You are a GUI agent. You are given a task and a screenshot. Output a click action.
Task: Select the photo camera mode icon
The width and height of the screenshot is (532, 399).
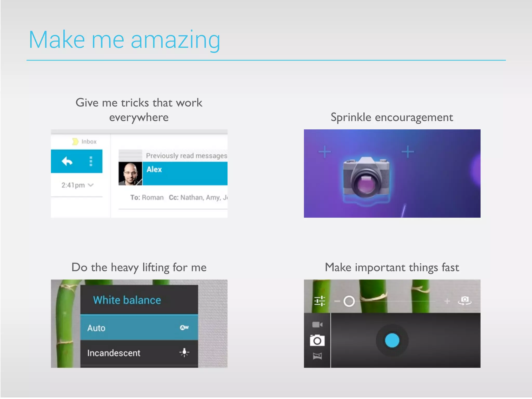click(317, 341)
